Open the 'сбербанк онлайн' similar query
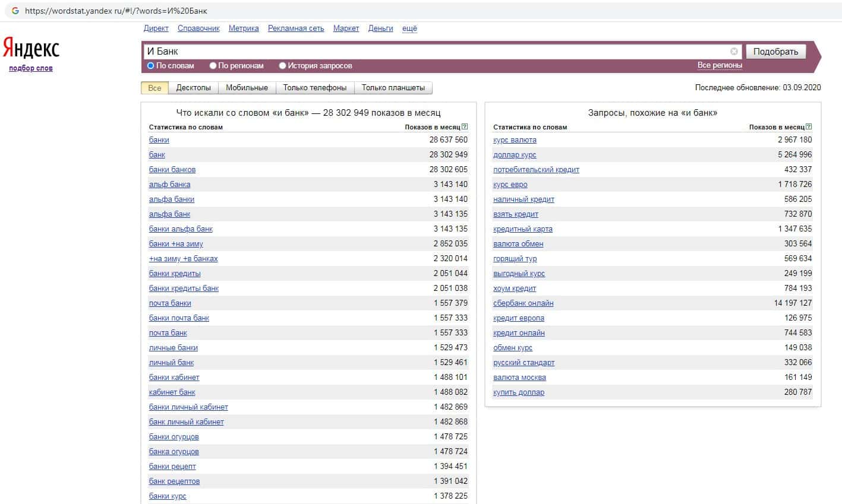Viewport: 842px width, 504px height. [x=523, y=303]
